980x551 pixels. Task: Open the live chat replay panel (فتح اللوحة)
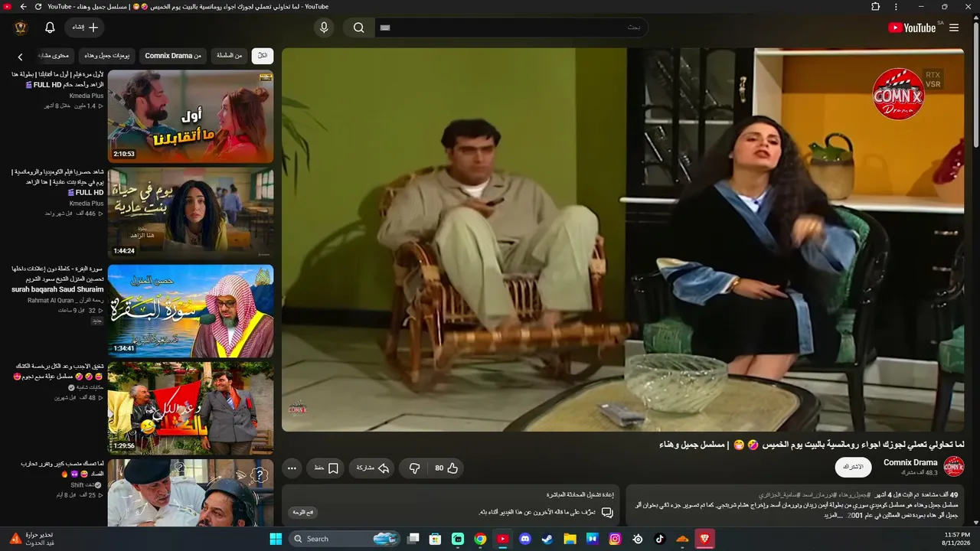click(303, 512)
